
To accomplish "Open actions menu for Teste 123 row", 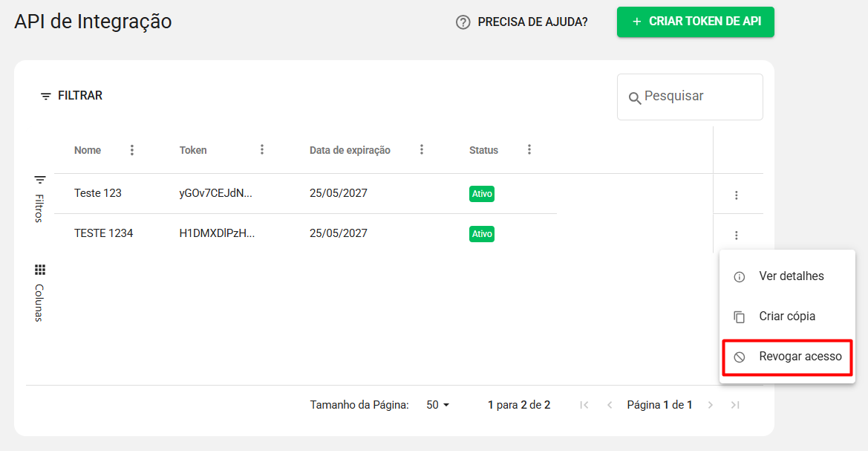I will click(x=737, y=195).
